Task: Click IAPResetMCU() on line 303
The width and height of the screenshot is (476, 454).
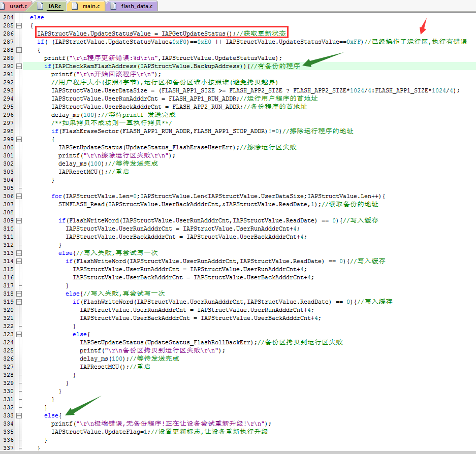Action: (81, 172)
